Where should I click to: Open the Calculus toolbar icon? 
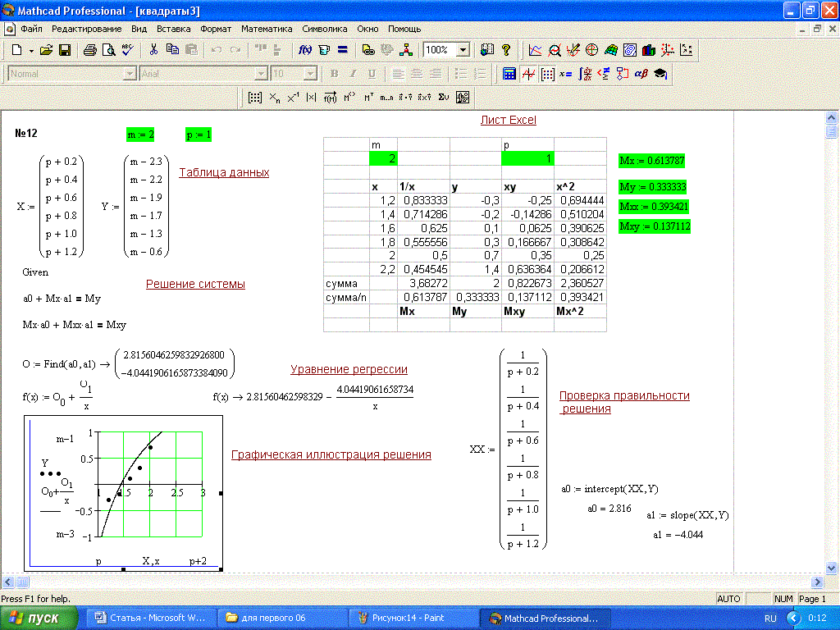tap(586, 74)
